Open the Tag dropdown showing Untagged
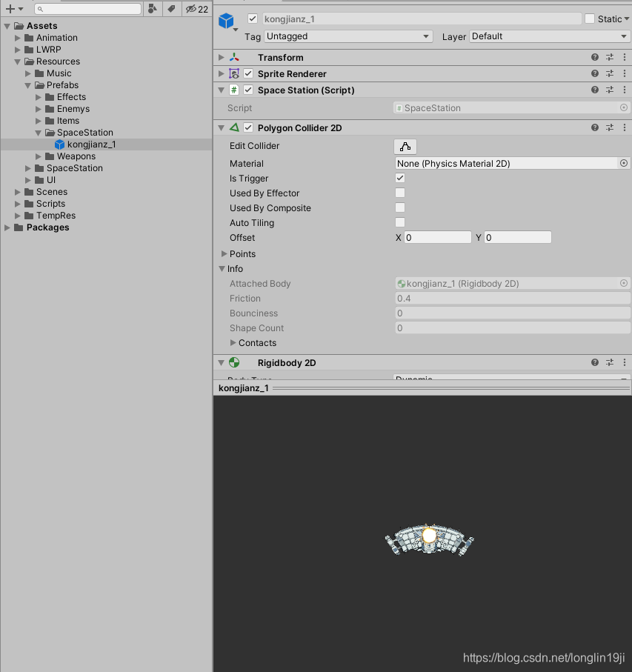 (x=348, y=36)
